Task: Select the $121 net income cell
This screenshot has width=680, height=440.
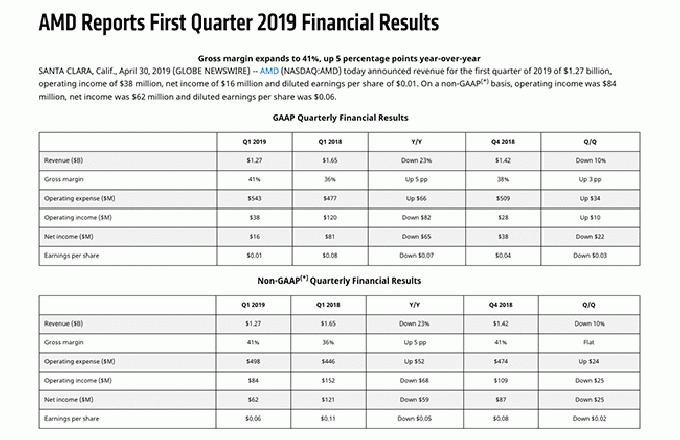Action: pos(329,397)
